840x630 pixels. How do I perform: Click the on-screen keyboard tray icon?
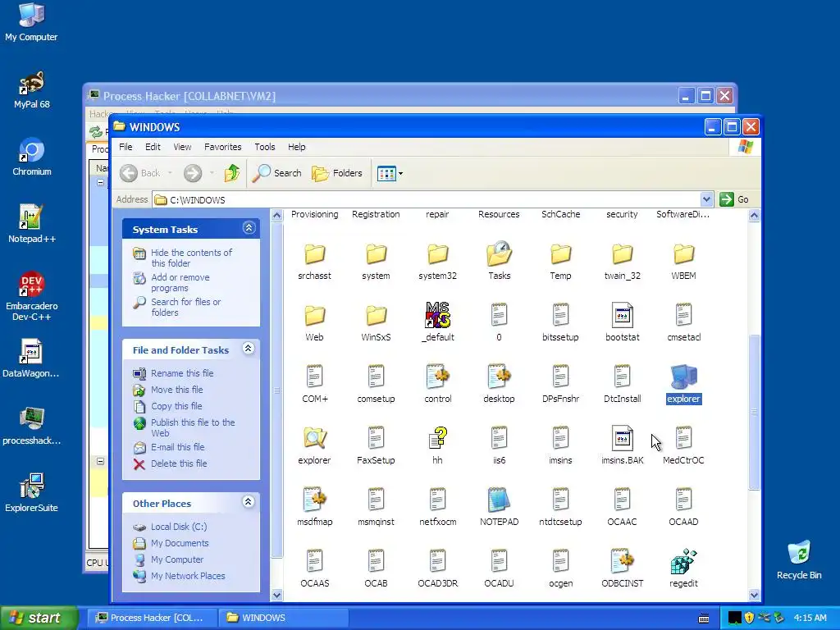(704, 619)
